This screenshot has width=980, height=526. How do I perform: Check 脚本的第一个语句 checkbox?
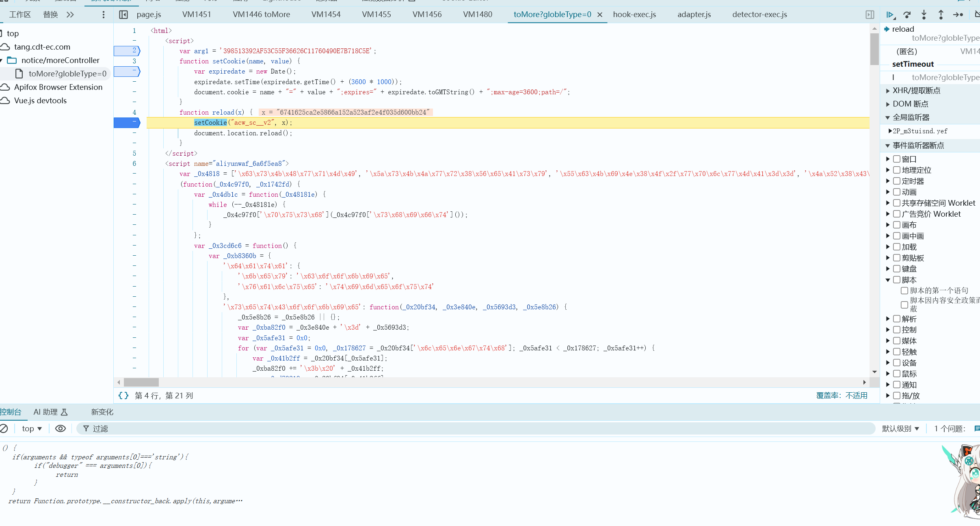pyautogui.click(x=904, y=291)
